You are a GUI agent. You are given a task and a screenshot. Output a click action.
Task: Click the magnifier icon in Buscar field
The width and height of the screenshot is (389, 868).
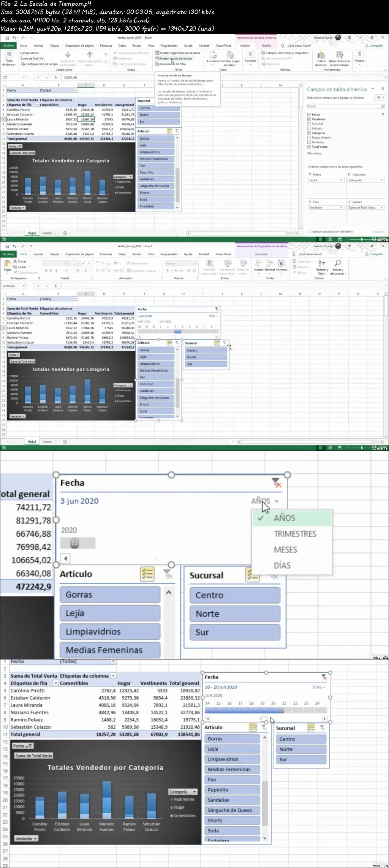[383, 106]
